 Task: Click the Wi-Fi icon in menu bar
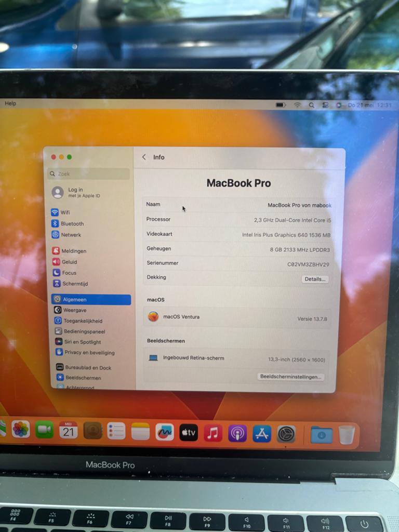click(x=297, y=105)
